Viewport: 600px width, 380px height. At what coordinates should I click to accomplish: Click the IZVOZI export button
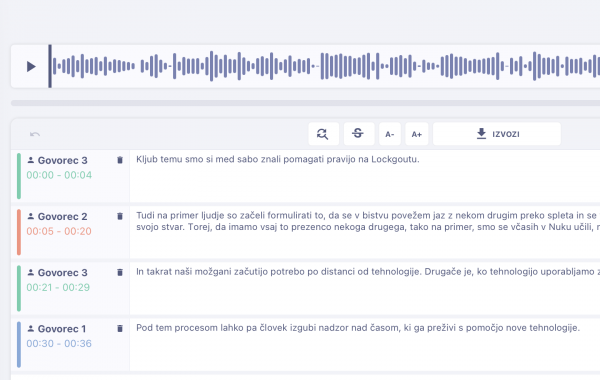click(x=497, y=134)
